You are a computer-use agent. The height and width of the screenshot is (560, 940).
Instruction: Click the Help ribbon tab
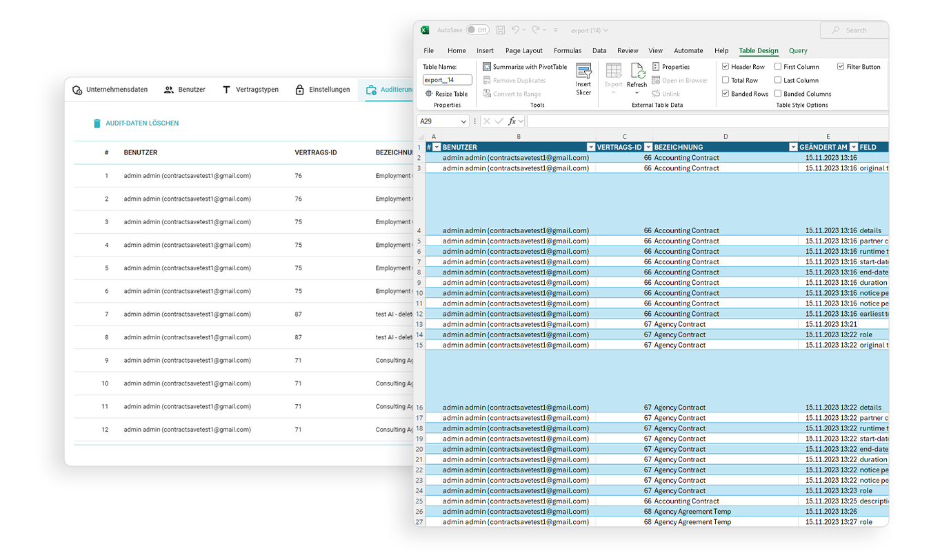click(x=721, y=50)
